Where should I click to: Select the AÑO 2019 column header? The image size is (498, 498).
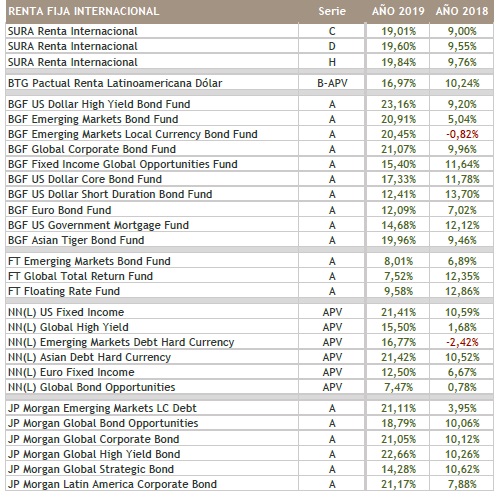(x=398, y=11)
